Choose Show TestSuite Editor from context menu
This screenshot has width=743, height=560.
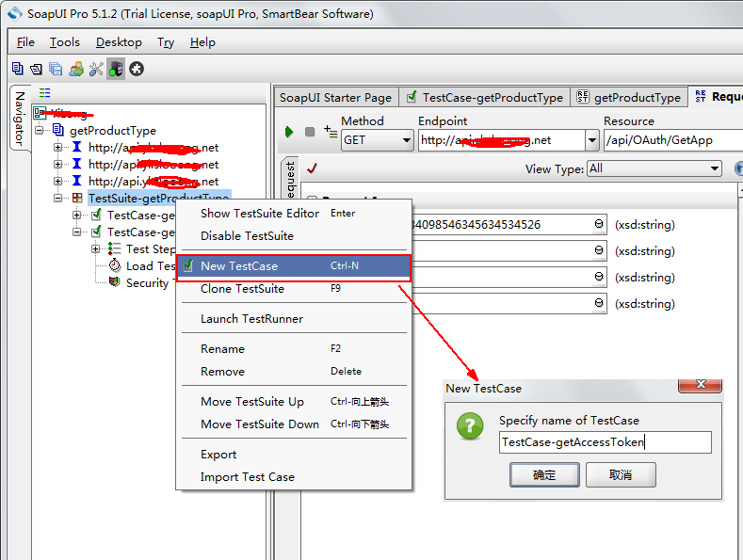click(294, 214)
